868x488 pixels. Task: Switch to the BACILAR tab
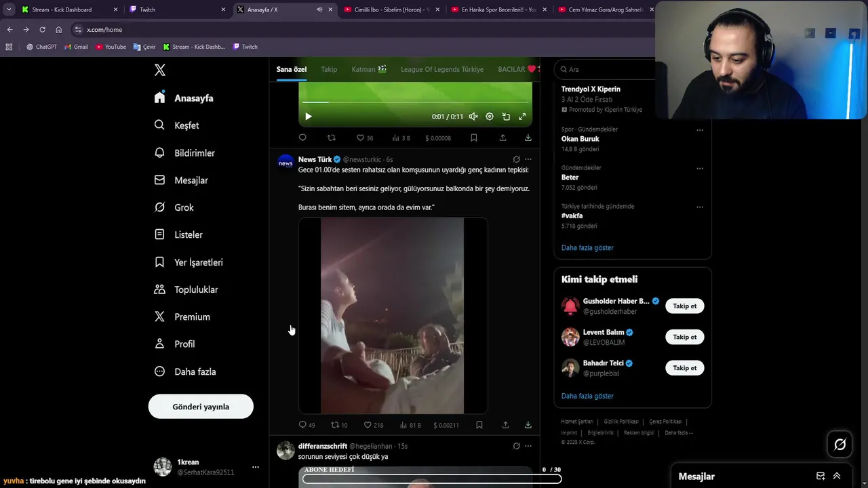coord(517,69)
